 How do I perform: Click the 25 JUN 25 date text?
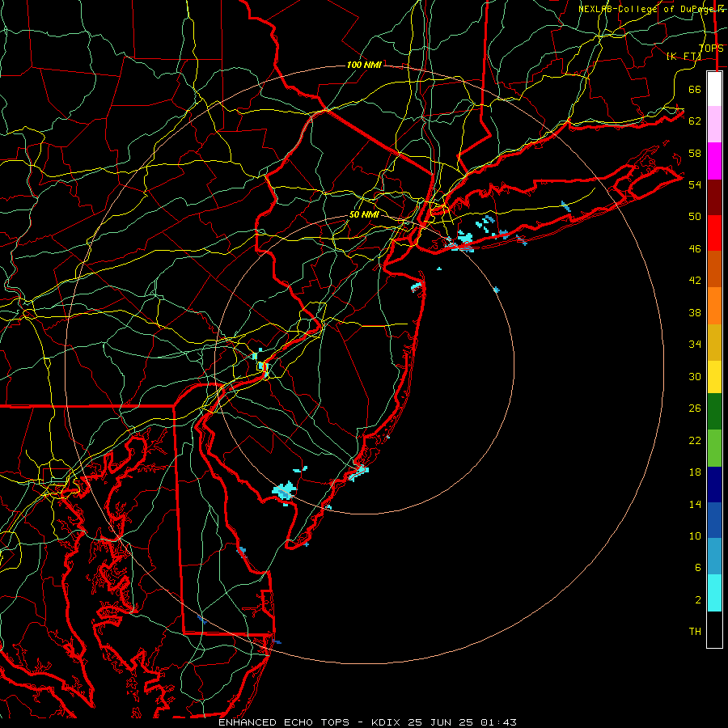point(441,722)
